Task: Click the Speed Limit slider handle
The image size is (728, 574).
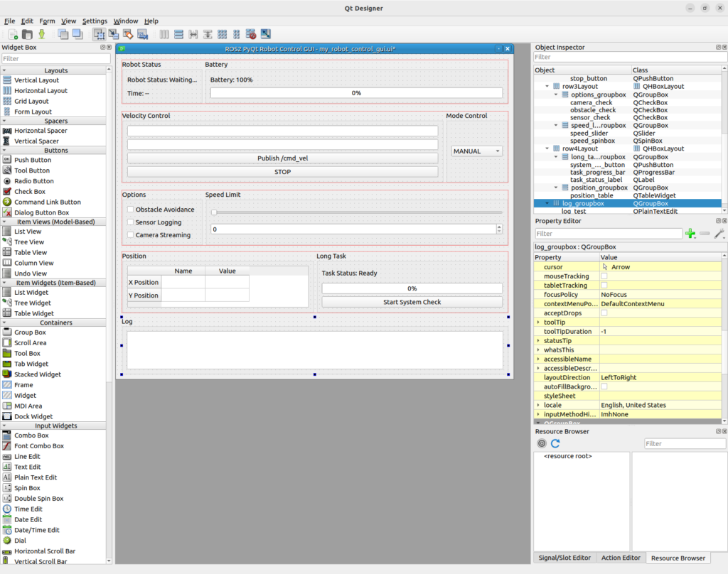Action: tap(214, 212)
